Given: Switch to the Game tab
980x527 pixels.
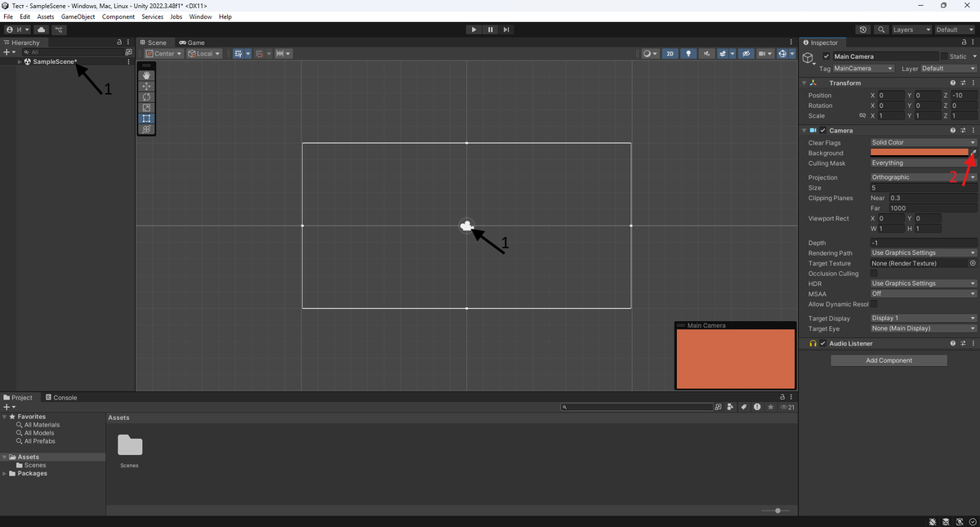Looking at the screenshot, I should coord(193,42).
